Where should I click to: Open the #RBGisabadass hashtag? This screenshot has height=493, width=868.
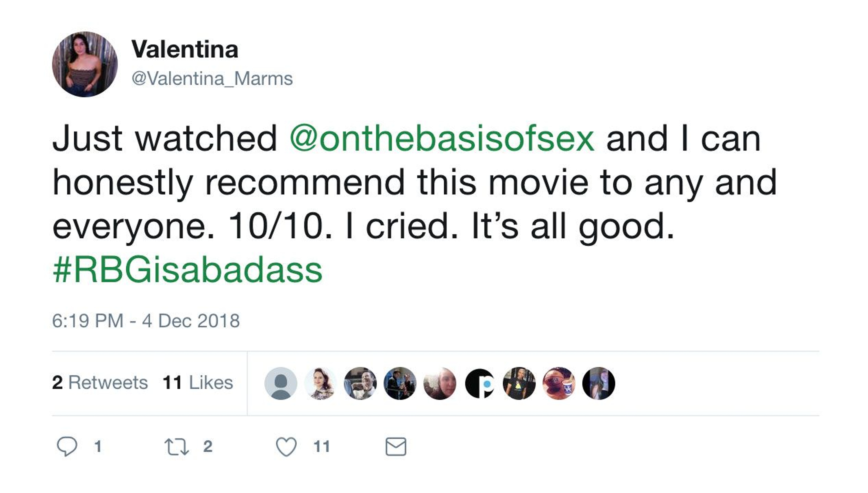[x=187, y=270]
